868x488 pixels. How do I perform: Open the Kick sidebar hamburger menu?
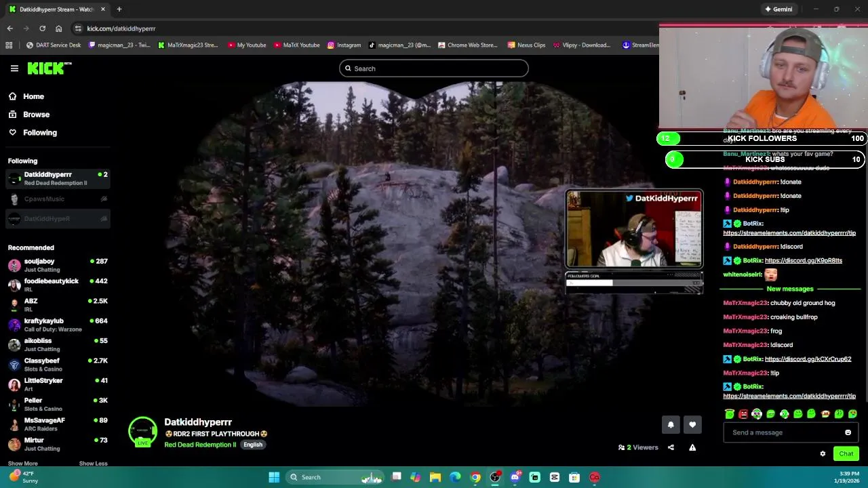click(14, 68)
